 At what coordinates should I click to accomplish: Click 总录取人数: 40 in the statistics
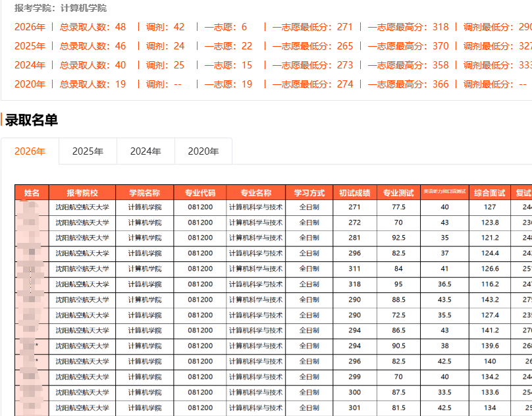pyautogui.click(x=93, y=65)
